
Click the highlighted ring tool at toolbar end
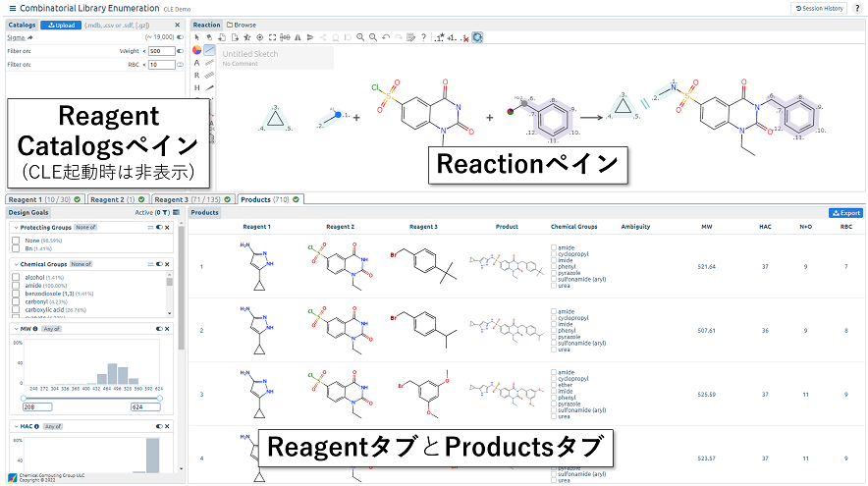coord(477,37)
